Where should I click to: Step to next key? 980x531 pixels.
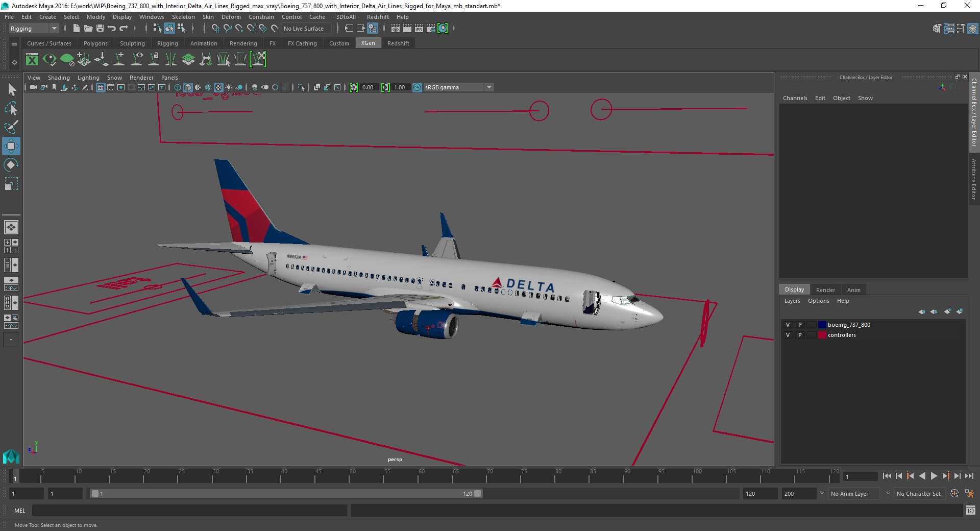tap(945, 476)
